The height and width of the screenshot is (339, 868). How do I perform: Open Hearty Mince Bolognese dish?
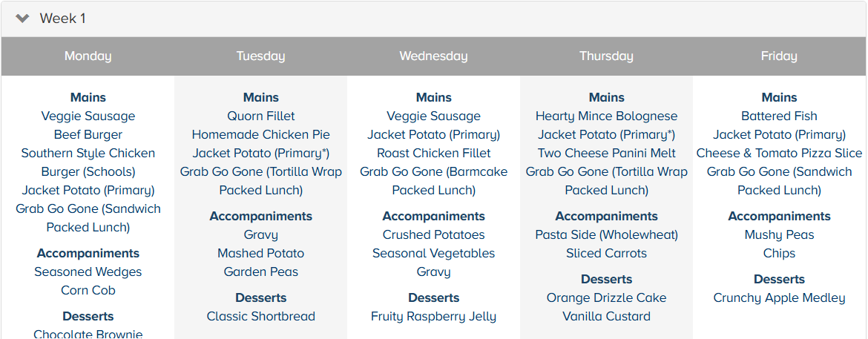click(607, 116)
